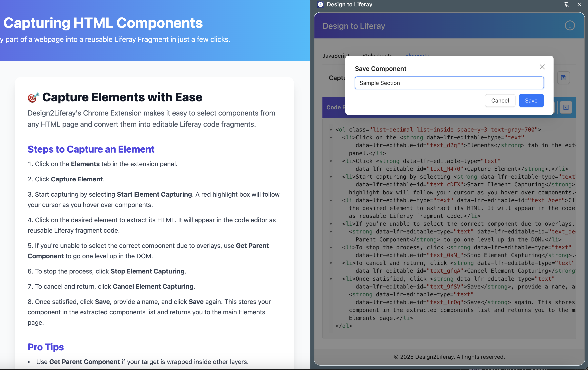
Task: Fold the "To cancel and return" code line
Action: point(331,263)
